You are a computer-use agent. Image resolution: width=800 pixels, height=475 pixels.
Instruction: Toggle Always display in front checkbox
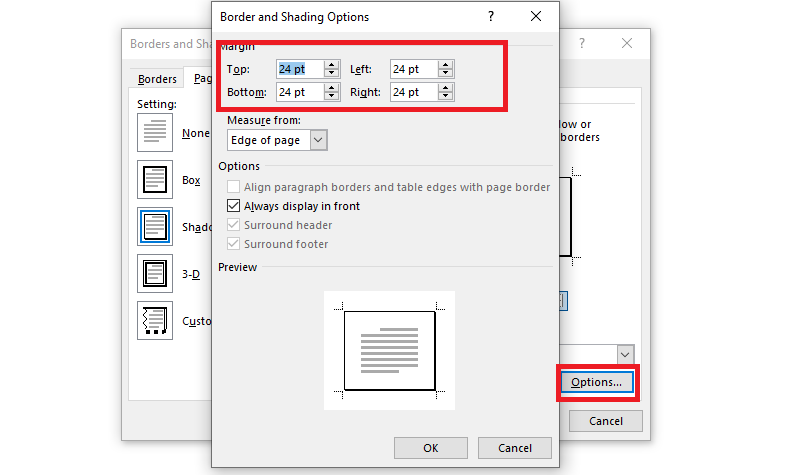[x=234, y=206]
